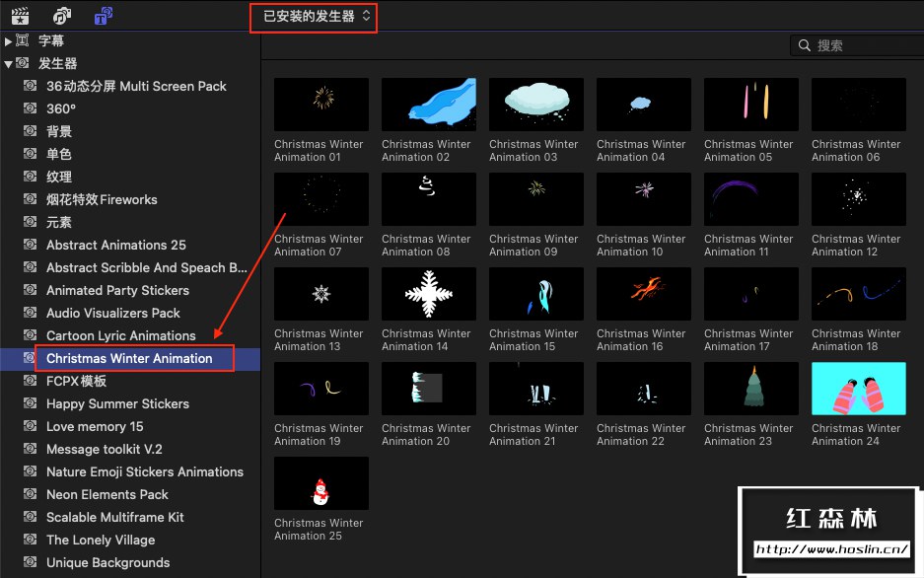The image size is (924, 578).
Task: Select the 背景 category
Action: [59, 131]
